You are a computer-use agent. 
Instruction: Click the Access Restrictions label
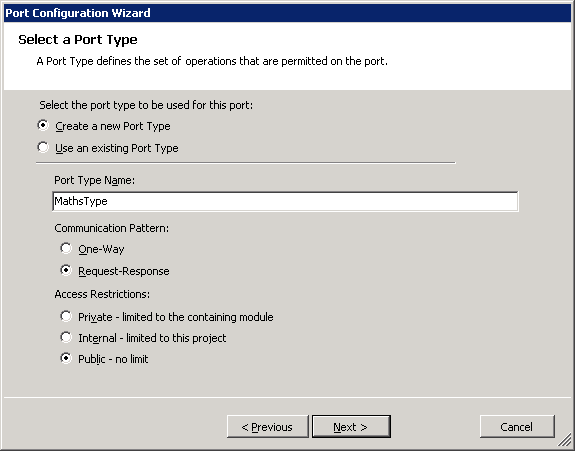(102, 294)
